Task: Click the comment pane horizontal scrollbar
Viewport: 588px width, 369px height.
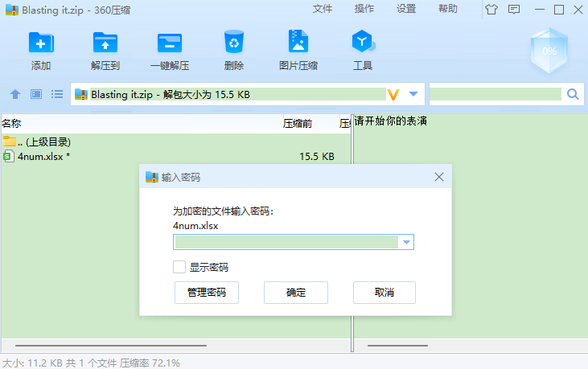Action: pyautogui.click(x=397, y=346)
